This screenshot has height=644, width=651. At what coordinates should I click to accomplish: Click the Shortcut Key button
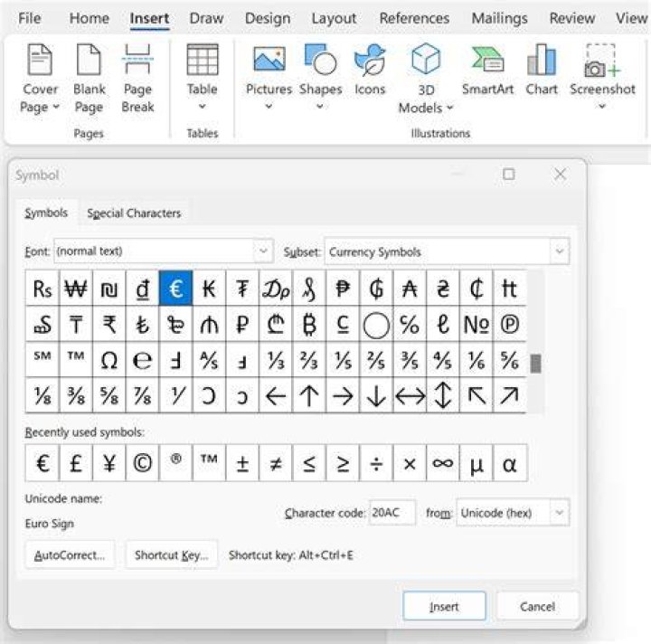(172, 555)
